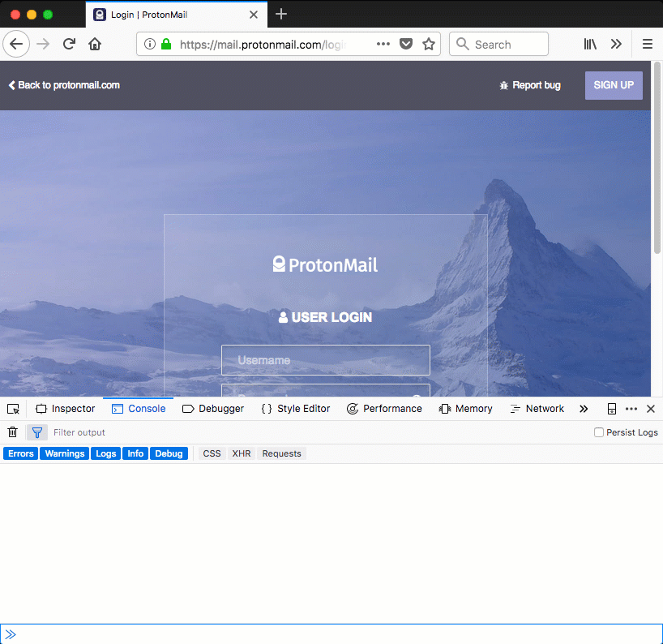Click the green padlock security icon
This screenshot has height=644, width=663.
tap(166, 44)
